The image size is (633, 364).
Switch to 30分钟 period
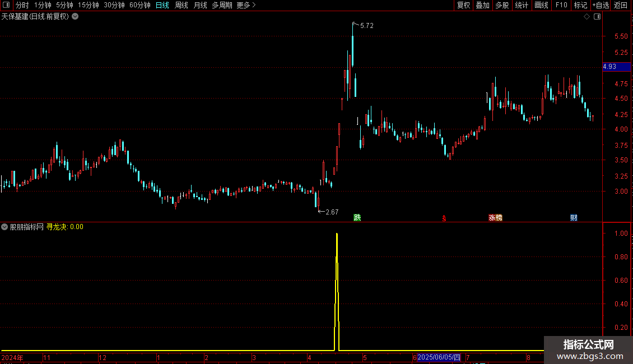(114, 5)
